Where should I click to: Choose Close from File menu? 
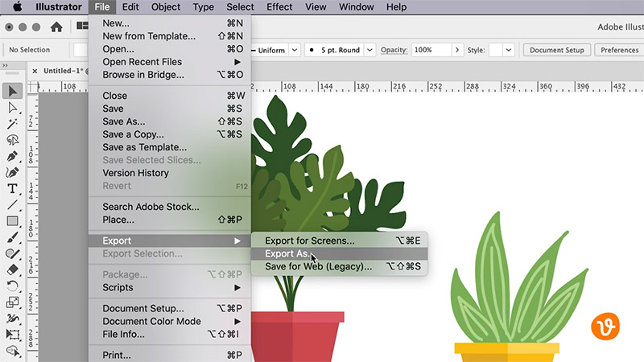point(170,96)
